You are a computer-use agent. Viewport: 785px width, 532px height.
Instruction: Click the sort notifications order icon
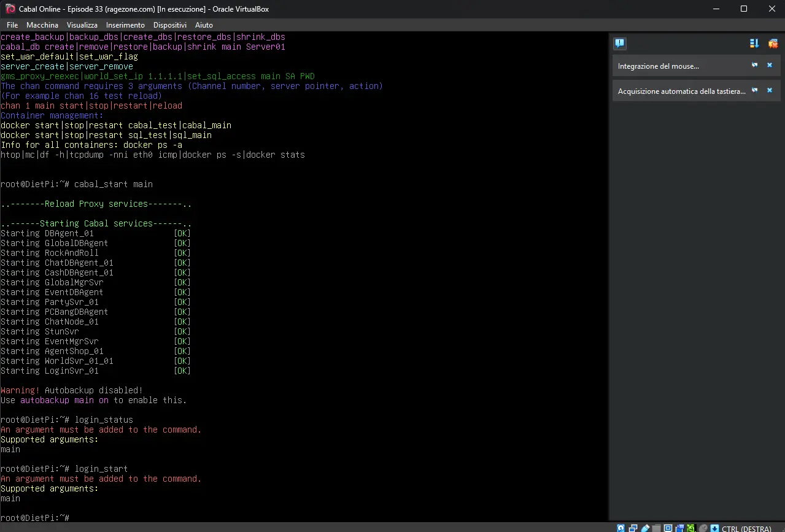click(755, 43)
